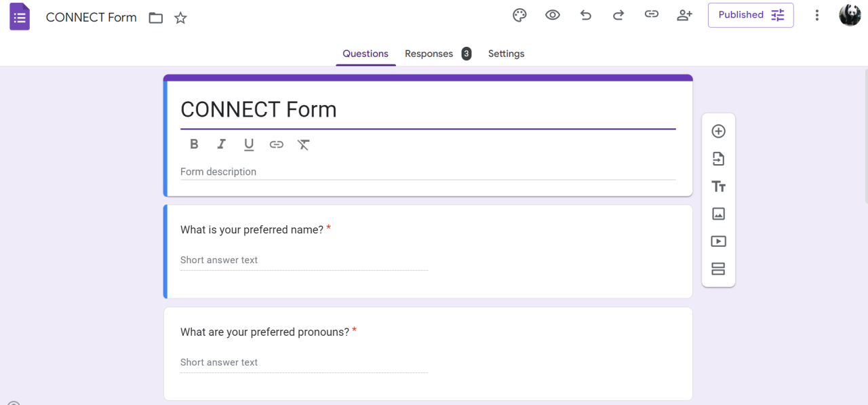Screen dimensions: 868x405
Task: Add a new section
Action: click(718, 269)
